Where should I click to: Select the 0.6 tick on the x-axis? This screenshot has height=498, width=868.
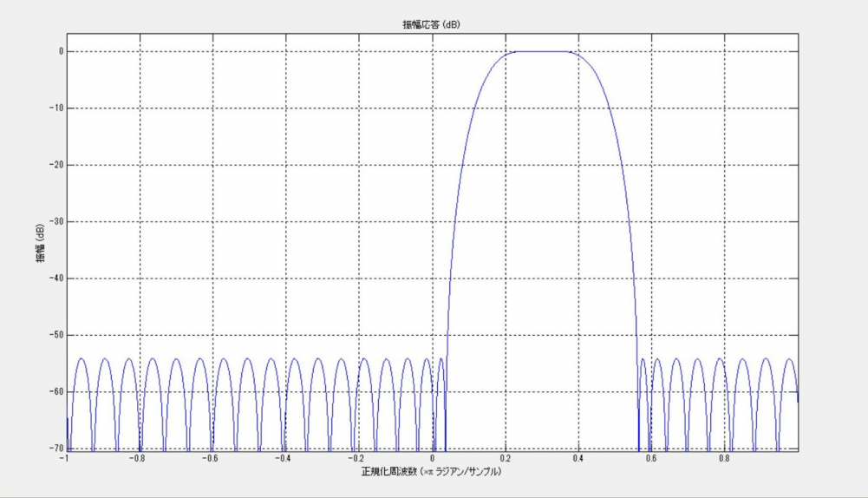point(651,458)
